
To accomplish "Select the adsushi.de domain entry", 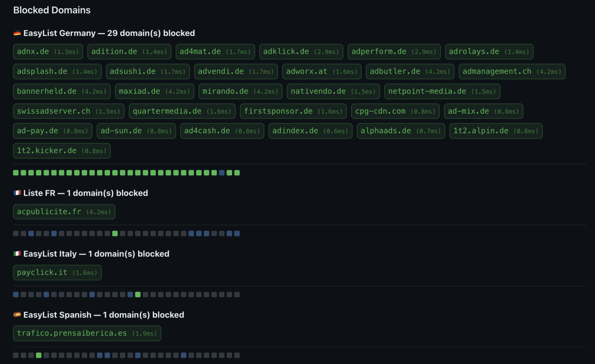I will tap(148, 71).
